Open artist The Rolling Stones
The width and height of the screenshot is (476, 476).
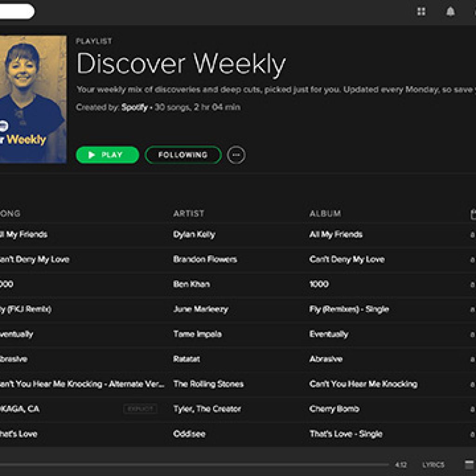[x=208, y=384]
